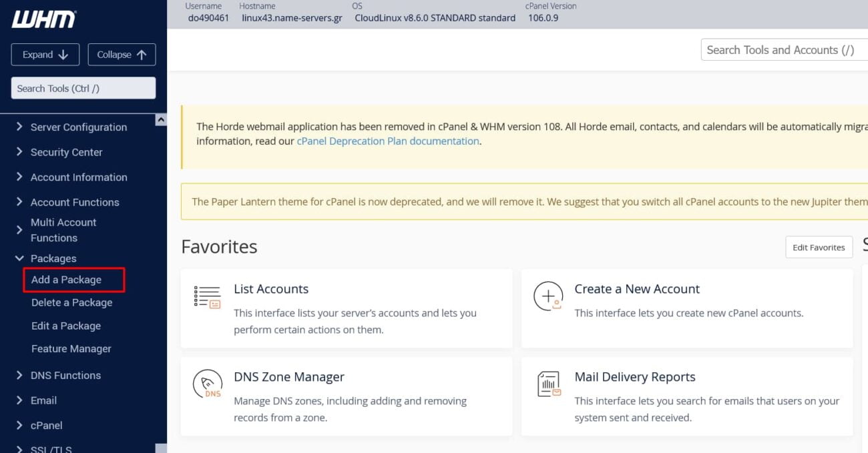Click the DNS Zone Manager icon
Image resolution: width=868 pixels, height=453 pixels.
(x=207, y=384)
